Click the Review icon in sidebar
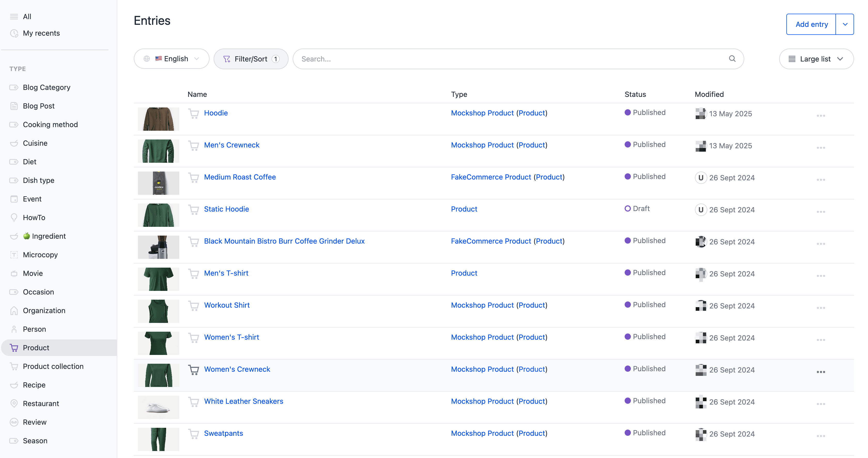868x458 pixels. click(x=14, y=422)
